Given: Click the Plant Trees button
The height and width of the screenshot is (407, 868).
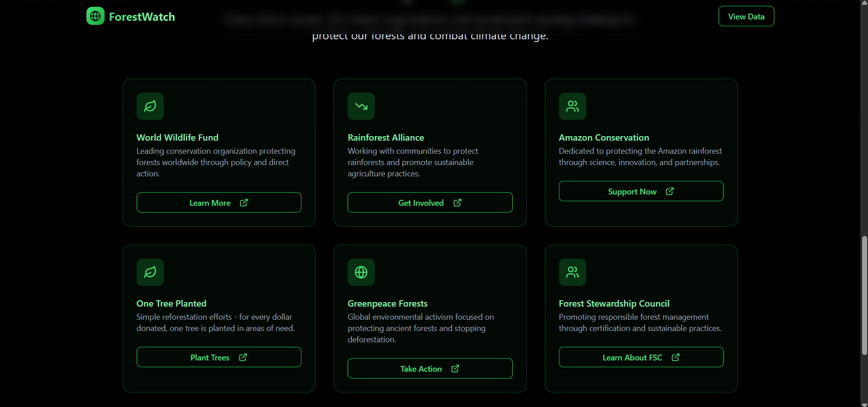Looking at the screenshot, I should click(x=219, y=357).
